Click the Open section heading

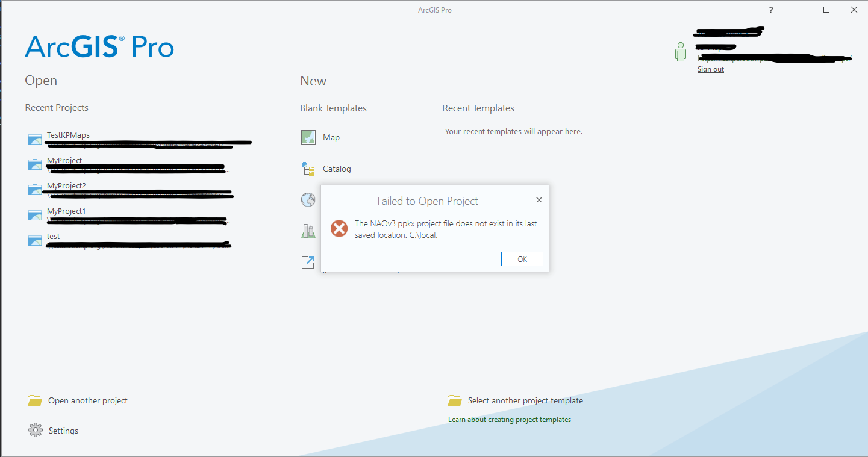[x=41, y=81]
